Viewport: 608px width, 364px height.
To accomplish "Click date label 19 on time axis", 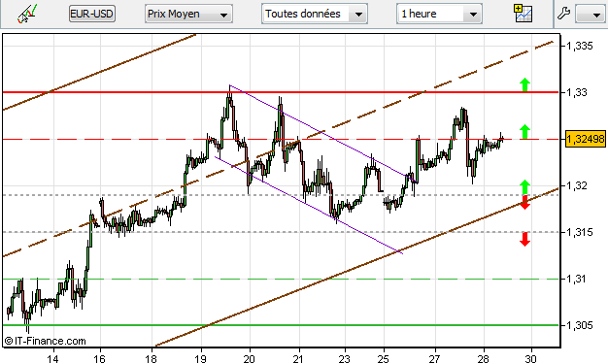I will [200, 359].
